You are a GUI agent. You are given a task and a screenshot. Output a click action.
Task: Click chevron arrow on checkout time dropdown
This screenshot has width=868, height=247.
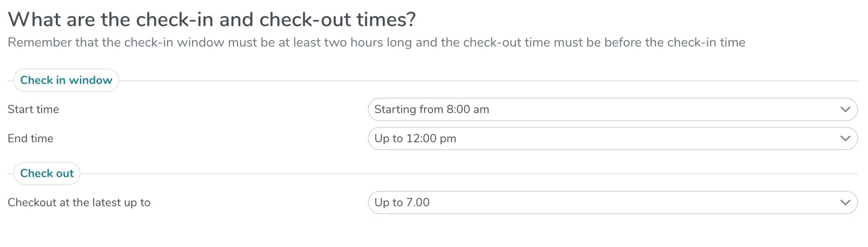click(845, 203)
